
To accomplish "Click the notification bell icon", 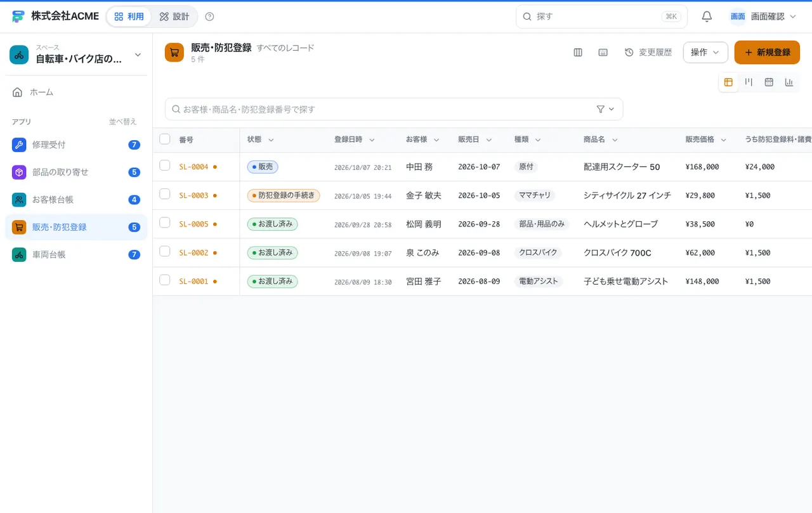I will click(707, 16).
